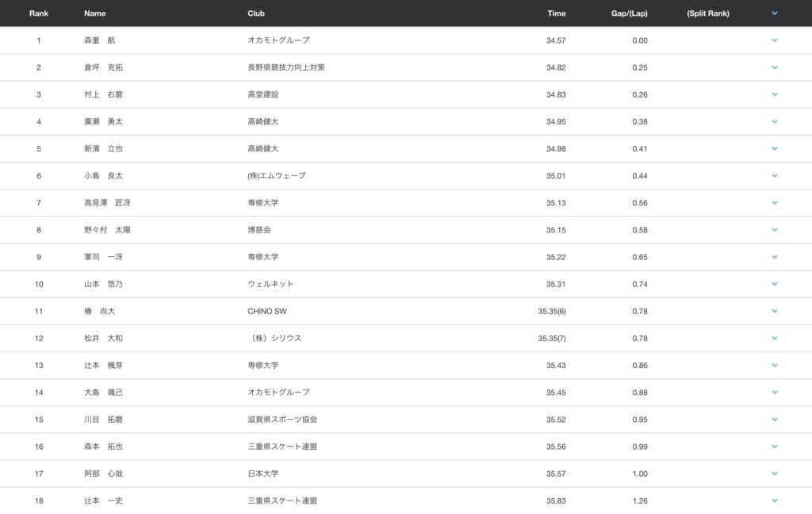812x514 pixels.
Task: Expand rank 10 山本 悠乃 row chevron
Action: 774,284
